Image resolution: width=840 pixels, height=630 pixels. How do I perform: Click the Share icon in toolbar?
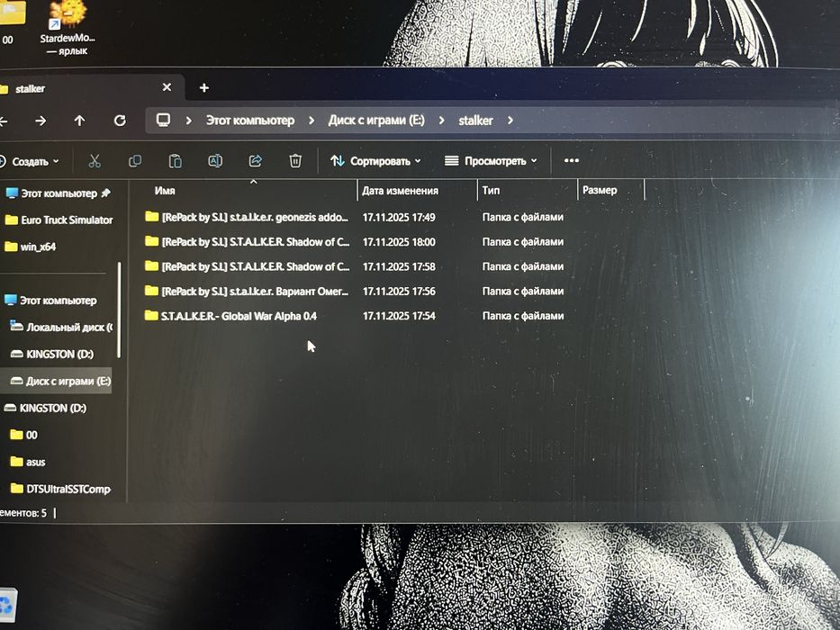[x=256, y=161]
